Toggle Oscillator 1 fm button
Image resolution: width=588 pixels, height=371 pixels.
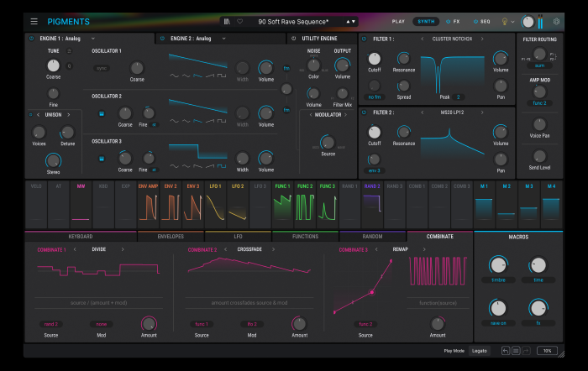286,68
